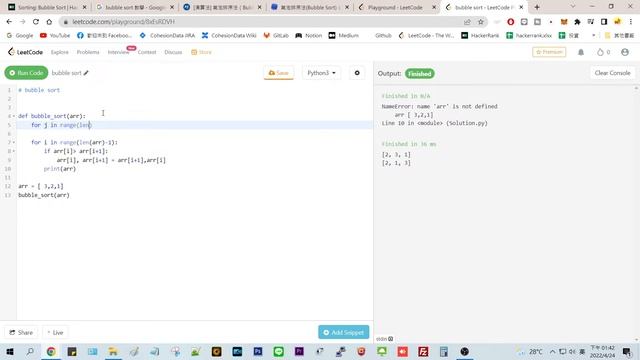Click the red Opera extension icon

(x=511, y=22)
